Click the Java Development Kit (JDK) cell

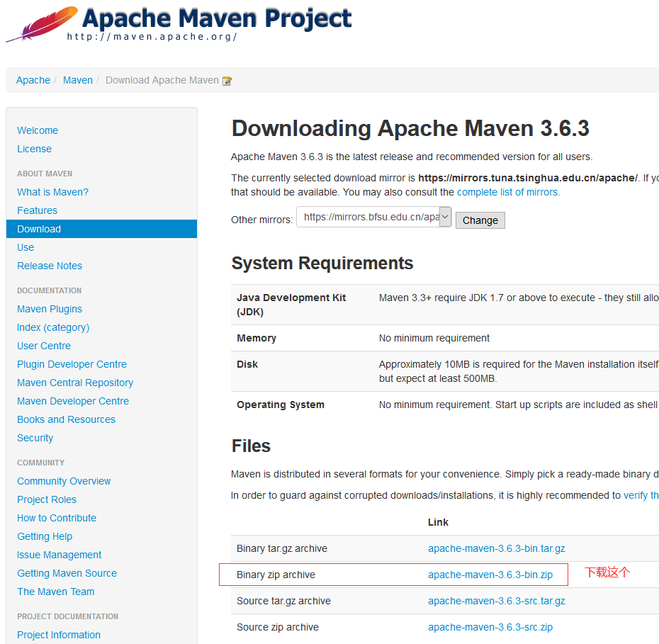[291, 305]
